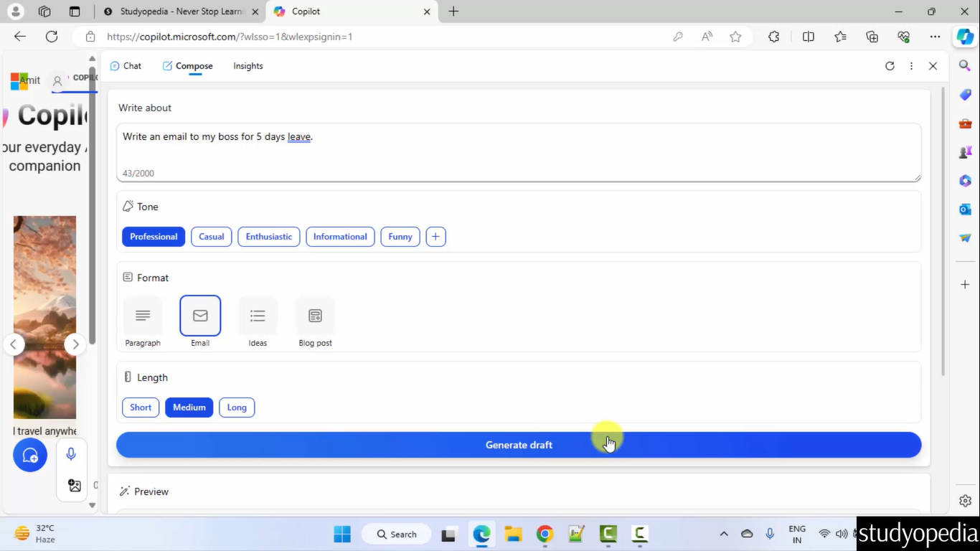Open a new browser tab

point(453,11)
